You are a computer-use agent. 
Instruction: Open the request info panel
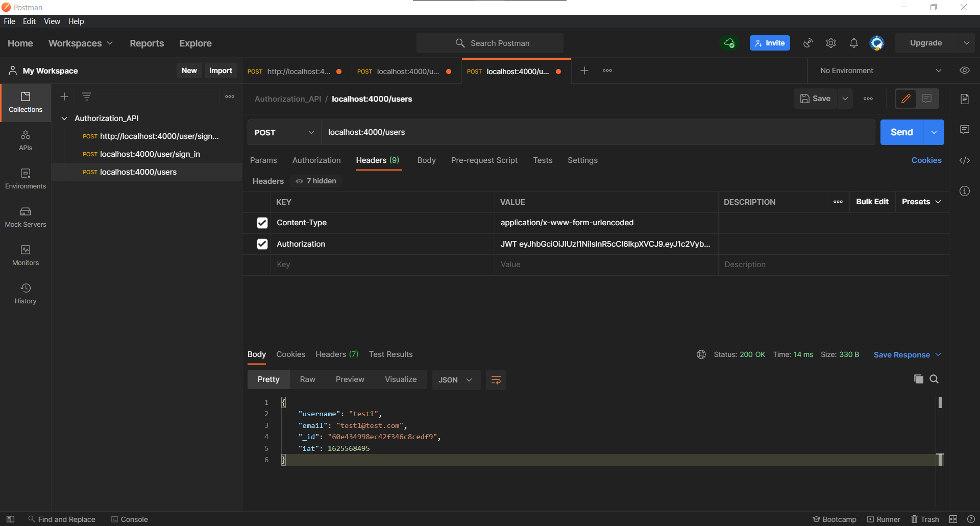[x=965, y=191]
